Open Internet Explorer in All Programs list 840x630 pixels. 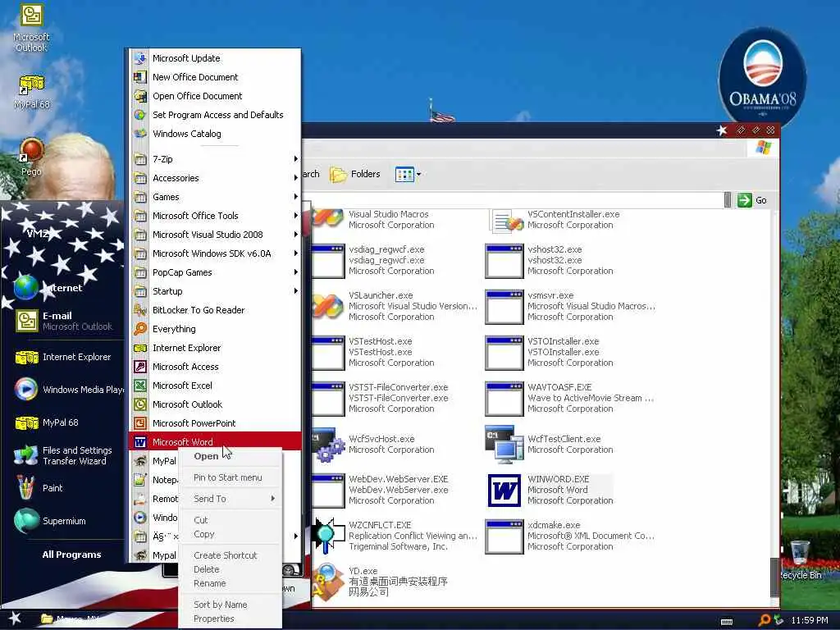(x=214, y=348)
